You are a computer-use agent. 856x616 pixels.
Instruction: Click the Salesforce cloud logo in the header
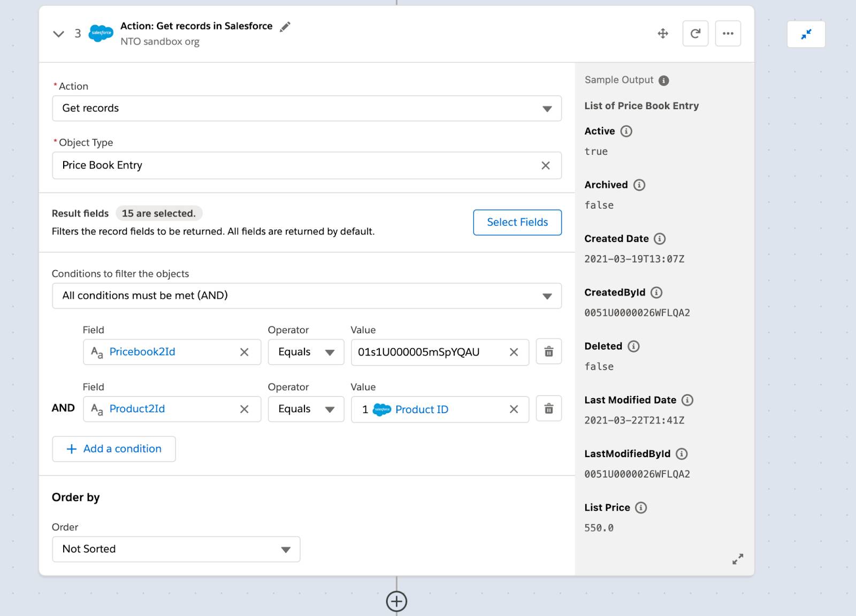pos(101,33)
